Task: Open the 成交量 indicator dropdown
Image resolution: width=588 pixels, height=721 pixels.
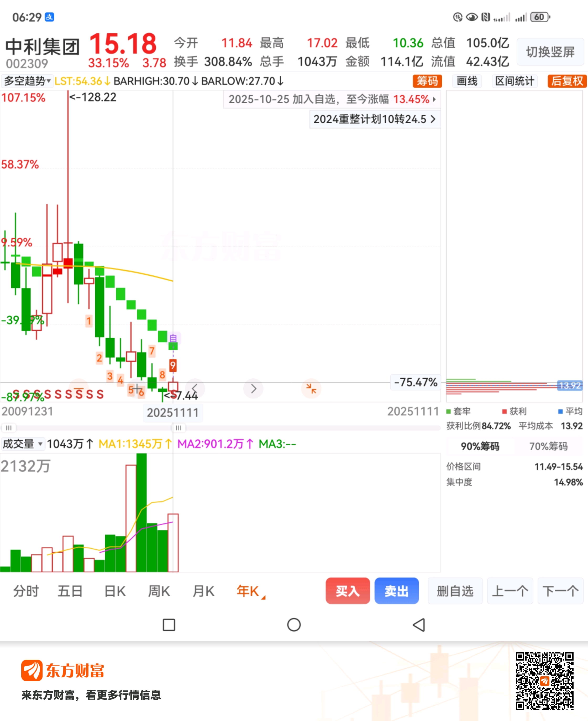Action: [x=23, y=444]
